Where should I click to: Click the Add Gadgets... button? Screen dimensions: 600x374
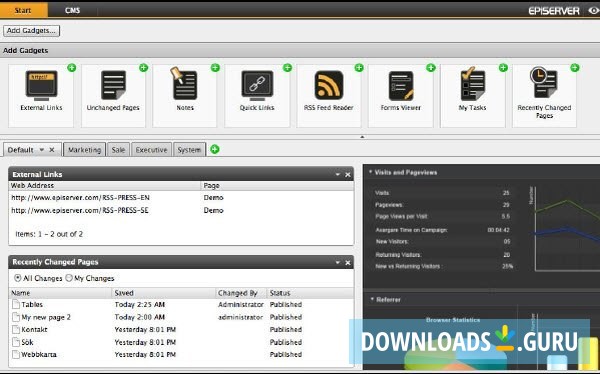pyautogui.click(x=31, y=31)
